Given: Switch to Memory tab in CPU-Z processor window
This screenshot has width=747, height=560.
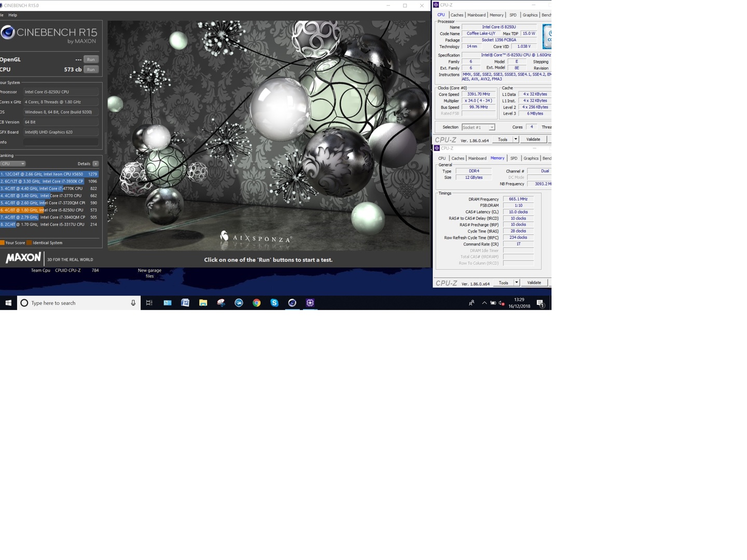Looking at the screenshot, I should [496, 15].
